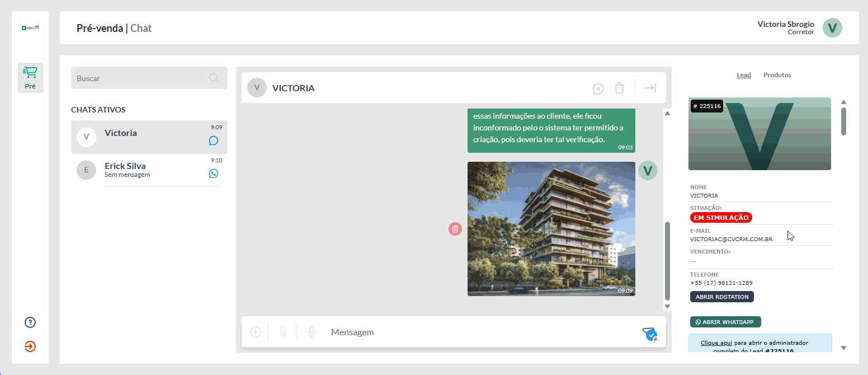Click the 'Clique aqui' link
The width and height of the screenshot is (868, 375).
(x=716, y=343)
